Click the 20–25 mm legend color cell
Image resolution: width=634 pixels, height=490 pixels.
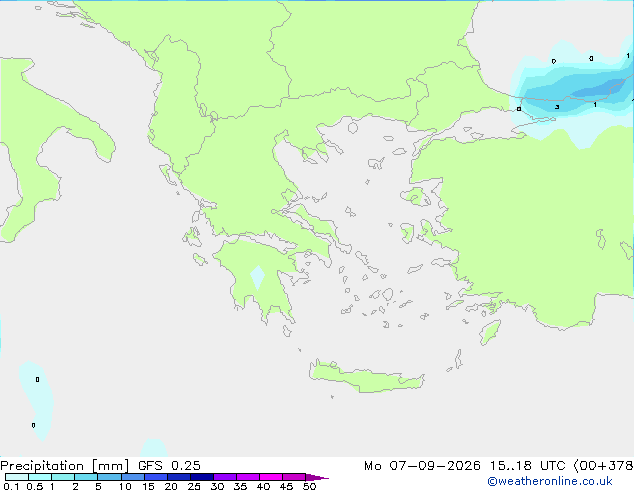179,477
